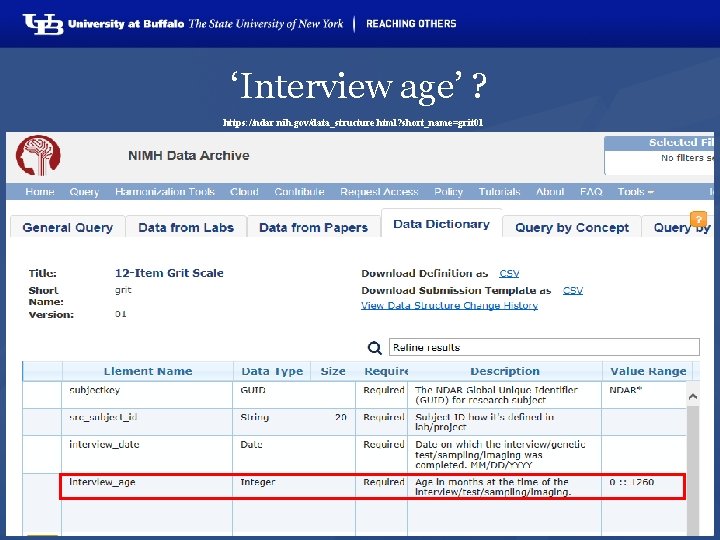The width and height of the screenshot is (720, 540).
Task: Sort by Value Range column header
Action: (x=648, y=371)
